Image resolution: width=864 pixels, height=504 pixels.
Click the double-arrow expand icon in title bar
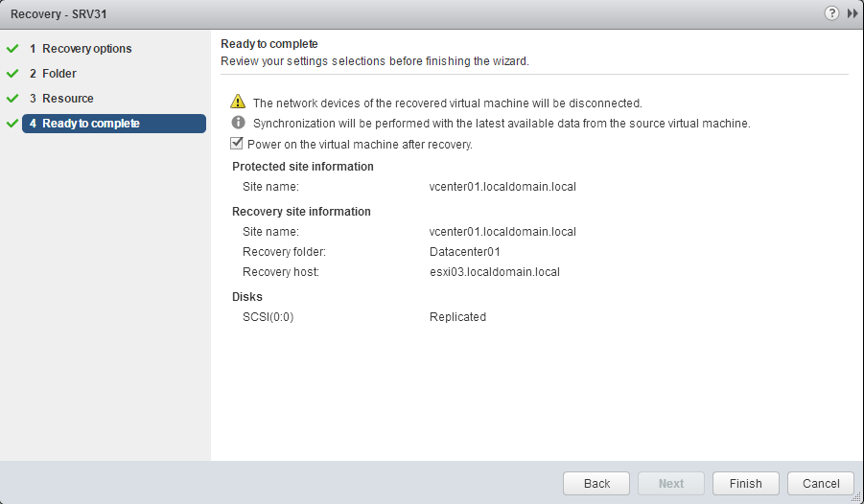(x=852, y=13)
